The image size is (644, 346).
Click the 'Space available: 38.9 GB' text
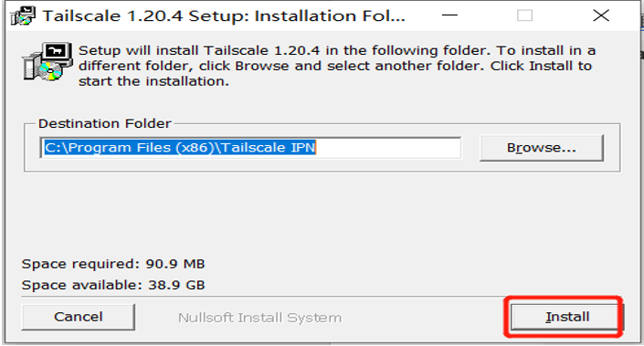(x=113, y=285)
